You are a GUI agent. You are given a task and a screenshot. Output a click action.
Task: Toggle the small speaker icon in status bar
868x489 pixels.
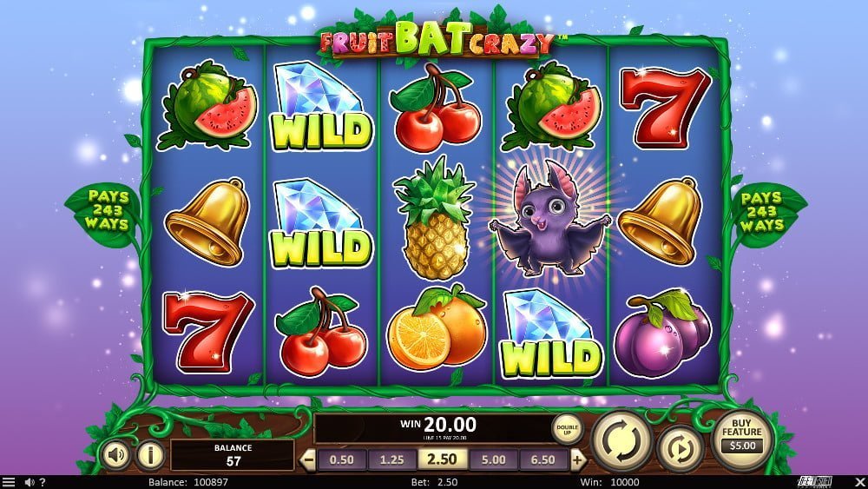(x=30, y=482)
